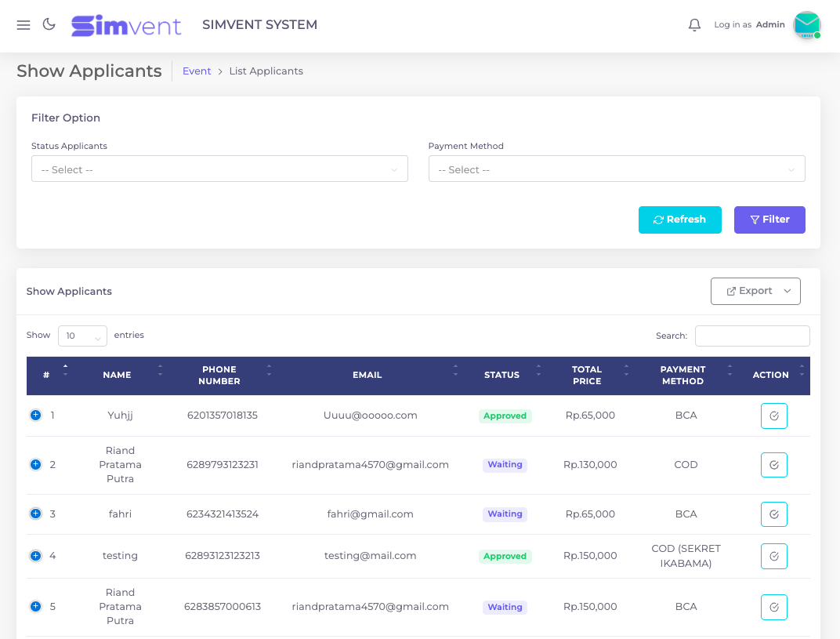Click into the Search input field

752,336
